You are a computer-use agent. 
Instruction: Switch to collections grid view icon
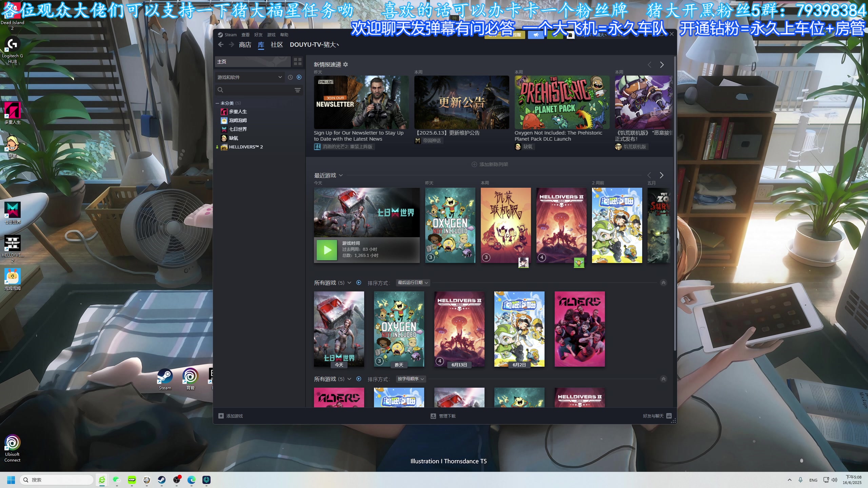coord(298,62)
